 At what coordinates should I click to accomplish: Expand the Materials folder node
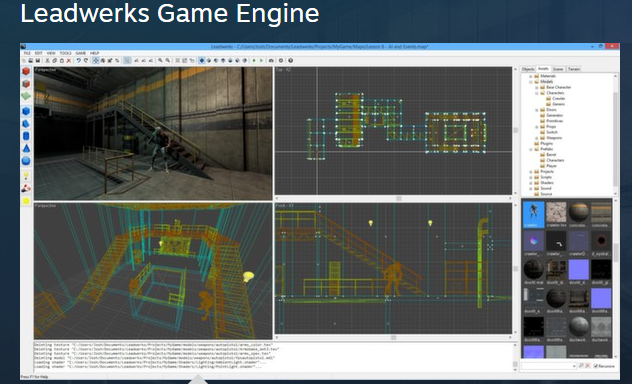tap(531, 76)
